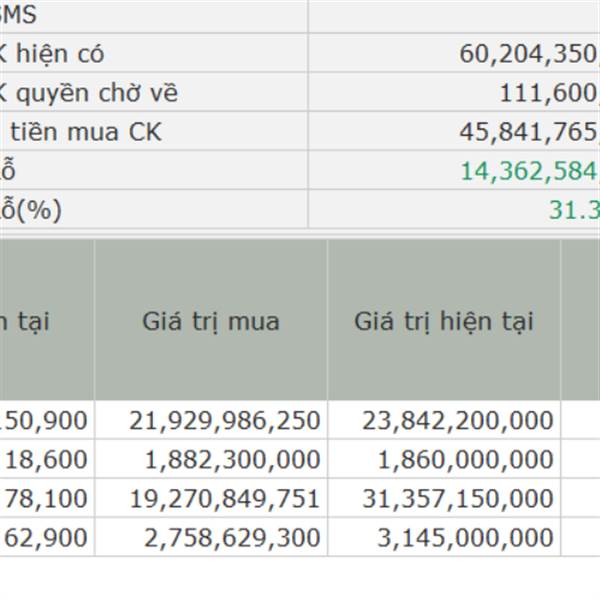
Task: Click the green percentage value 31.3
Action: (574, 210)
